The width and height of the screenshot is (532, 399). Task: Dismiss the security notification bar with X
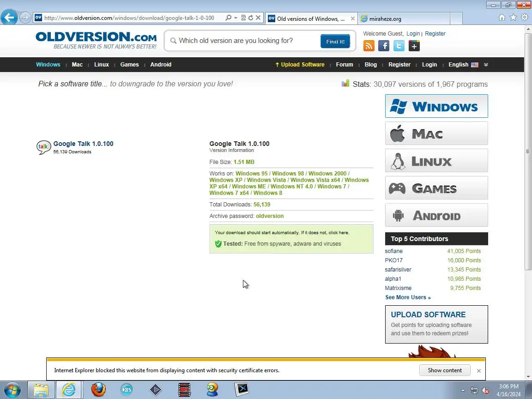point(479,370)
